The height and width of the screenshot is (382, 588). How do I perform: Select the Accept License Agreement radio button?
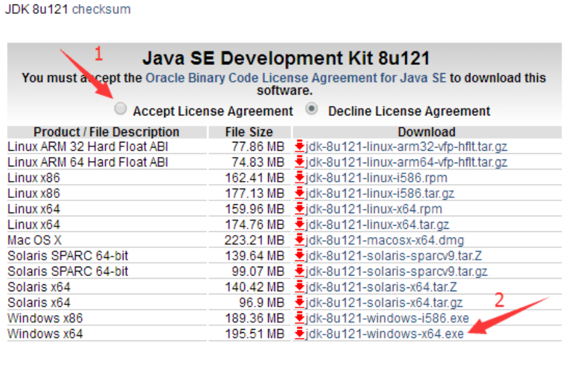(120, 108)
